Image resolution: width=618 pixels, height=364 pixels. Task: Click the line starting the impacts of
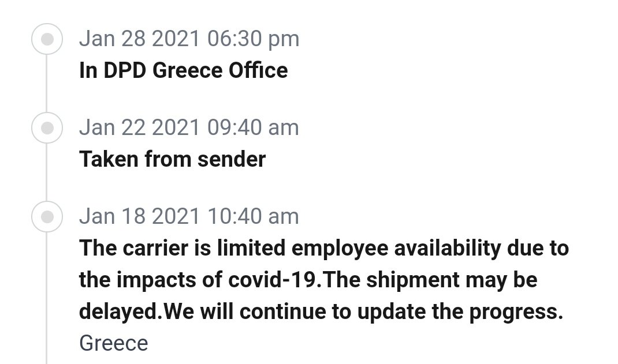(x=308, y=280)
